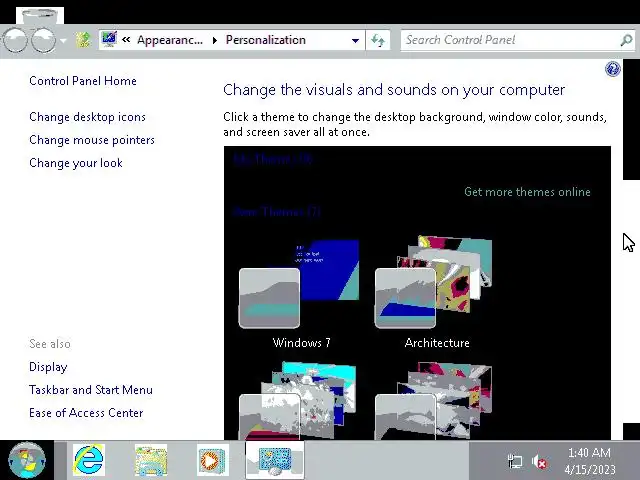Open Control Panel Home
Image resolution: width=640 pixels, height=480 pixels.
[x=83, y=81]
